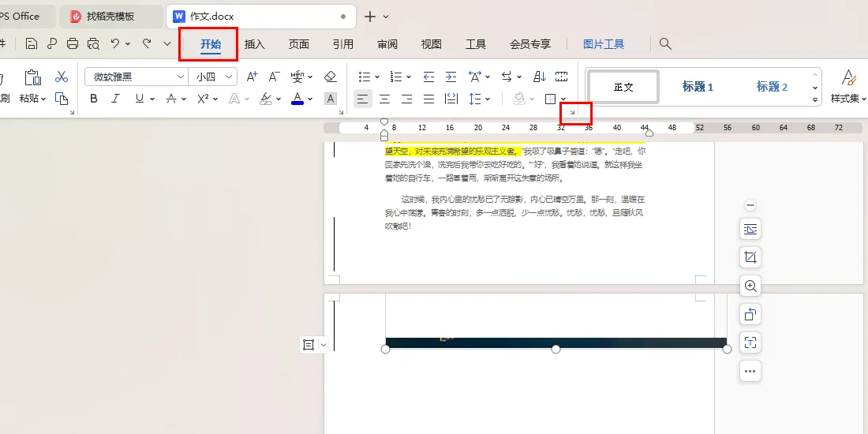Cut selection with the scissors icon

[x=62, y=77]
